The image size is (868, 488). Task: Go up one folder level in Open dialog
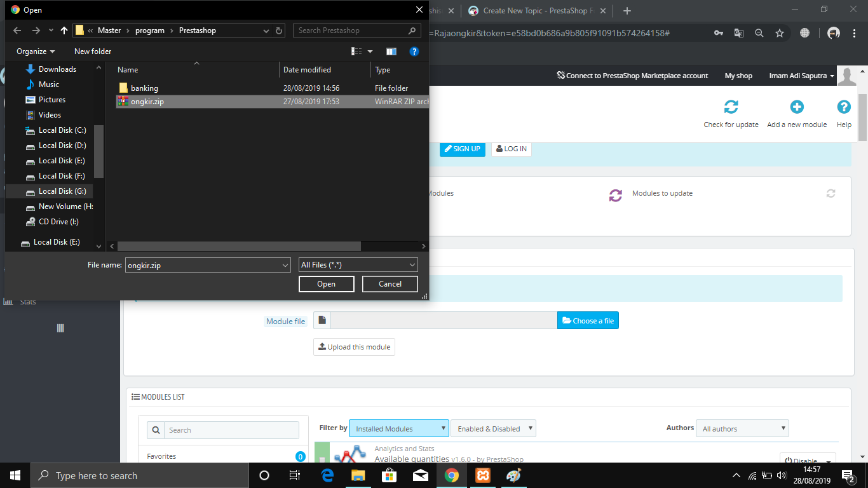64,30
